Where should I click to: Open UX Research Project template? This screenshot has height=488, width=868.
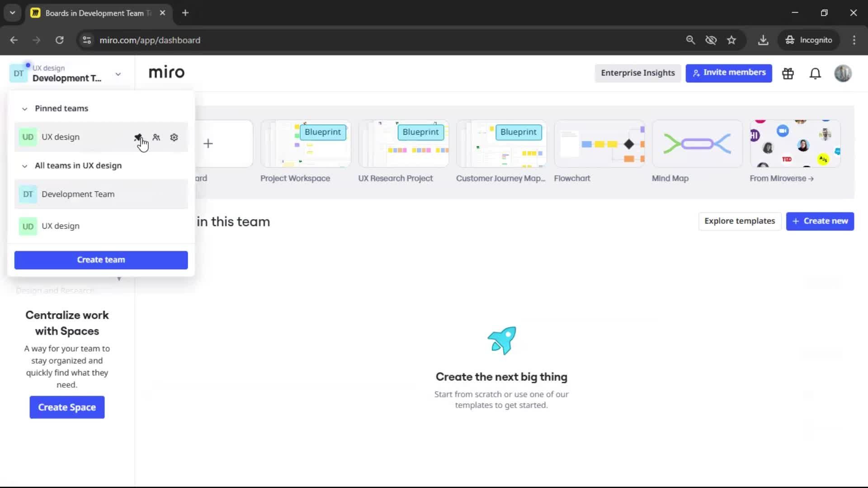click(x=404, y=144)
